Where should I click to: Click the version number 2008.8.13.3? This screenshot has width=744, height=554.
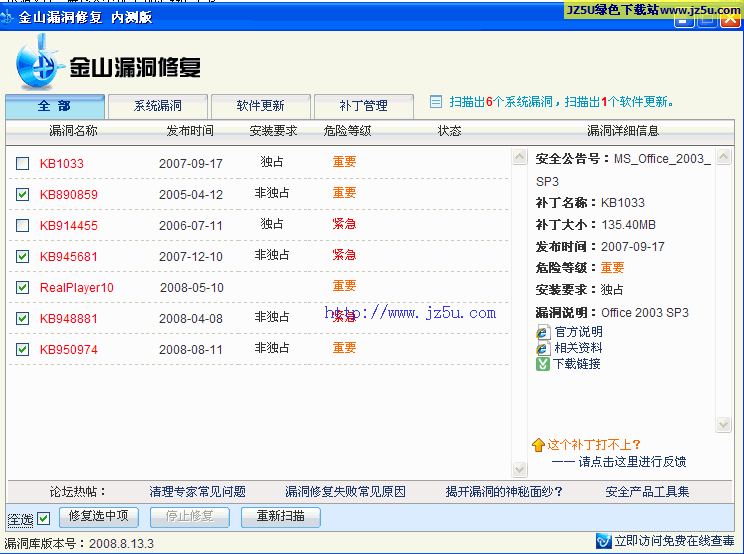tap(121, 544)
